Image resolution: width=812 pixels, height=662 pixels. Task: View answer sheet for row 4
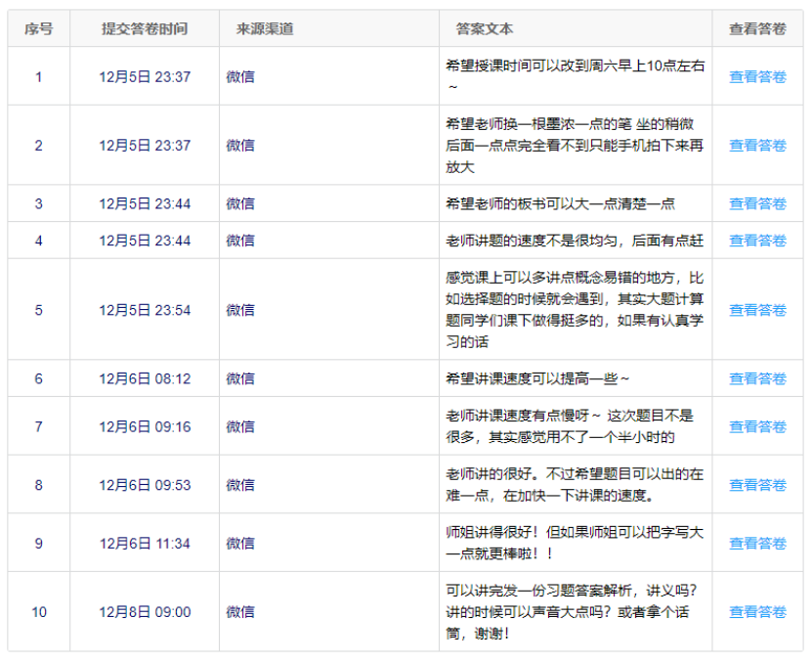757,241
